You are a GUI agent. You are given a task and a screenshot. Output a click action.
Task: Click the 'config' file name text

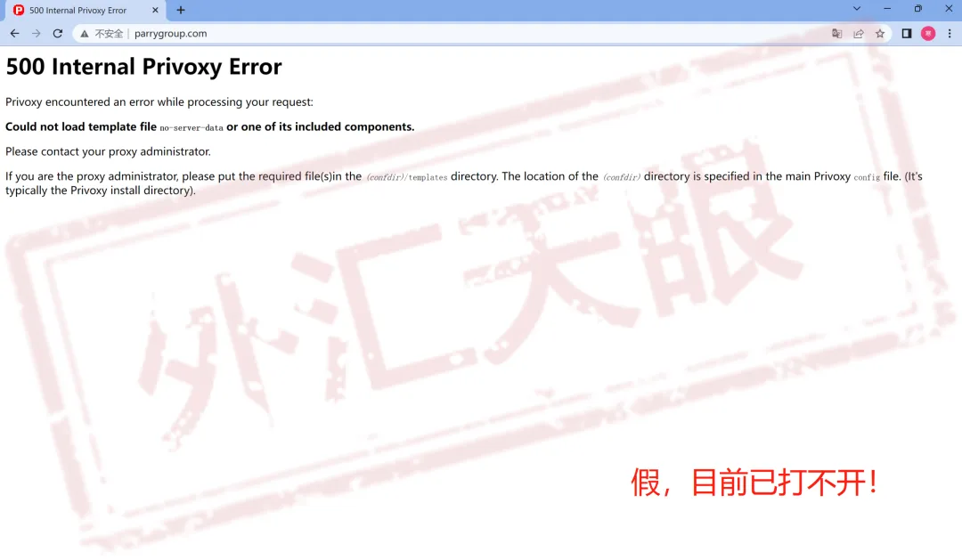click(x=867, y=177)
